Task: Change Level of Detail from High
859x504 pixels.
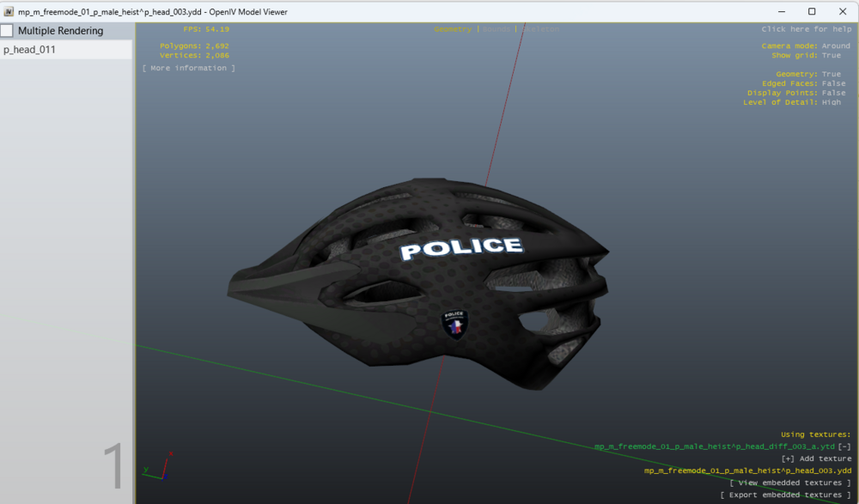Action: point(831,102)
